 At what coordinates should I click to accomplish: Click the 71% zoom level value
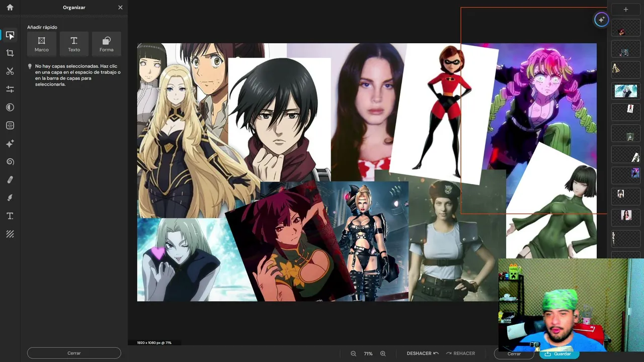pyautogui.click(x=368, y=353)
